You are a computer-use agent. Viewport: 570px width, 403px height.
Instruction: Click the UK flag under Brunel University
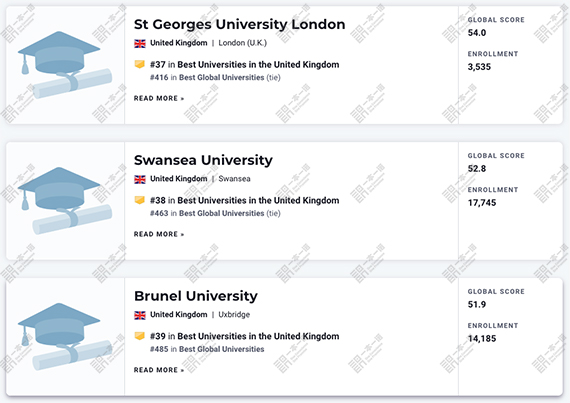tap(140, 315)
